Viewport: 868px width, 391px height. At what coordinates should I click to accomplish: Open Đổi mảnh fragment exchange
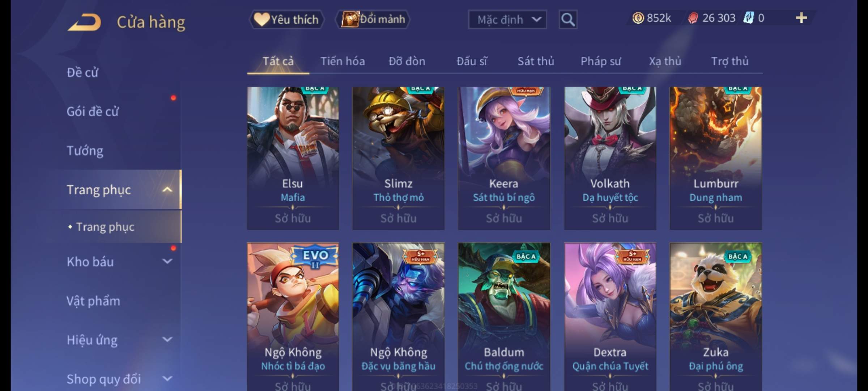[373, 20]
